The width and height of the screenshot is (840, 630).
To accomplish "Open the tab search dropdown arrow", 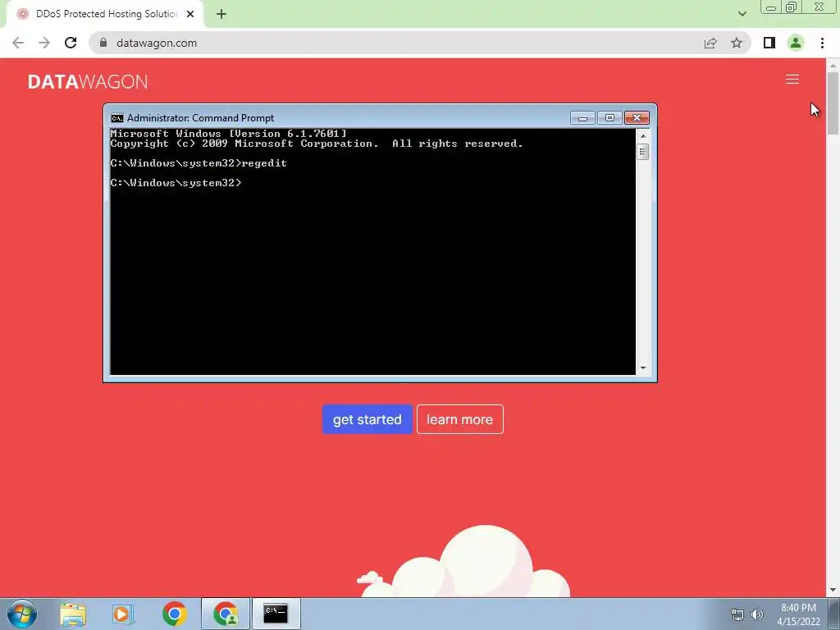I will (x=742, y=14).
